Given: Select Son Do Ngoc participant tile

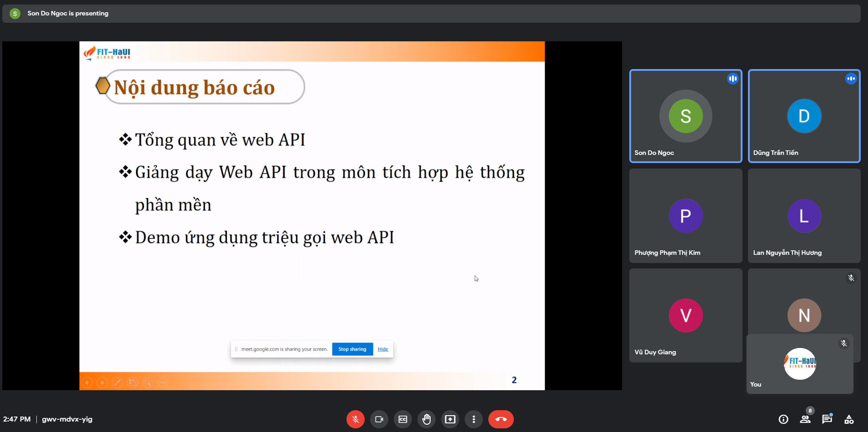Looking at the screenshot, I should point(685,116).
